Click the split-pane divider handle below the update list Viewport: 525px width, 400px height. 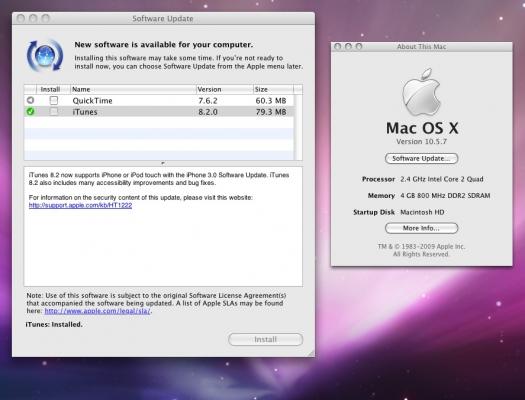[163, 163]
